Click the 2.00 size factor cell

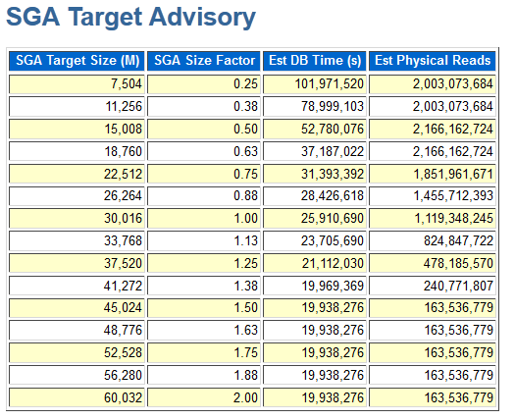click(204, 398)
